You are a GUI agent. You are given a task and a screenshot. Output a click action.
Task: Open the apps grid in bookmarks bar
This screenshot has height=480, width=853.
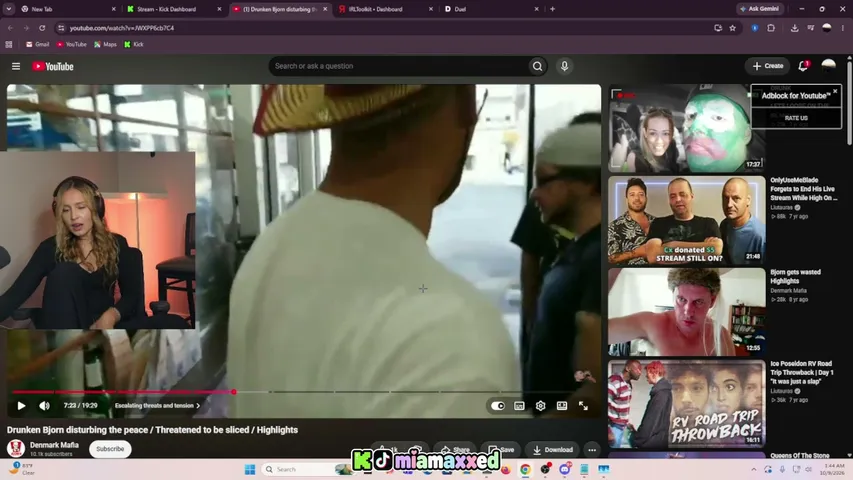(x=9, y=45)
